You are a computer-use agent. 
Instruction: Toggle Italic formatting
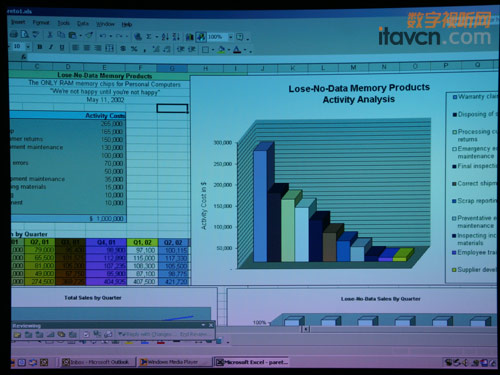51,47
